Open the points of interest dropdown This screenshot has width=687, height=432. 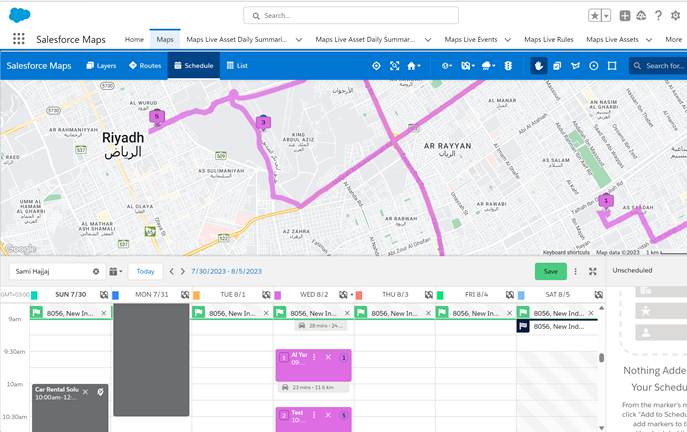point(447,66)
